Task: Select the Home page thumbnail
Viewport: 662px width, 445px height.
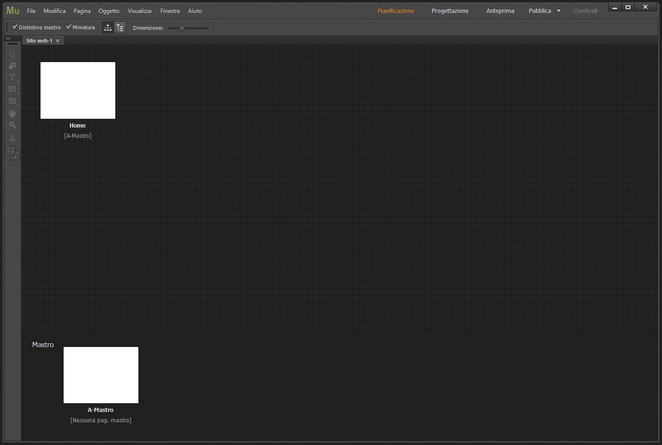Action: pyautogui.click(x=78, y=90)
